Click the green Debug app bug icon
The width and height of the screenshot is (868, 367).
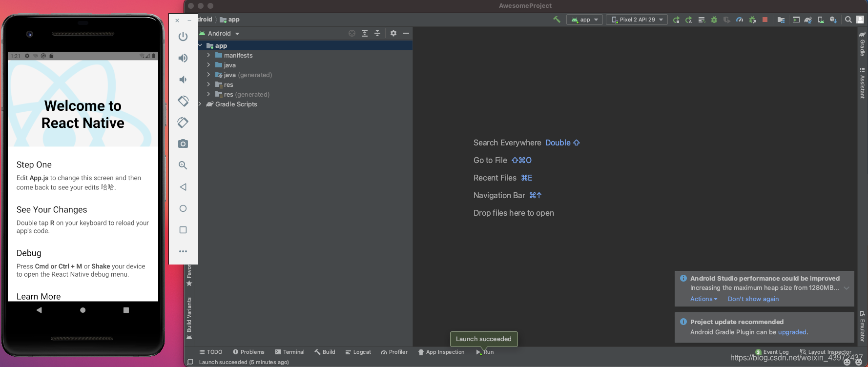click(x=714, y=20)
